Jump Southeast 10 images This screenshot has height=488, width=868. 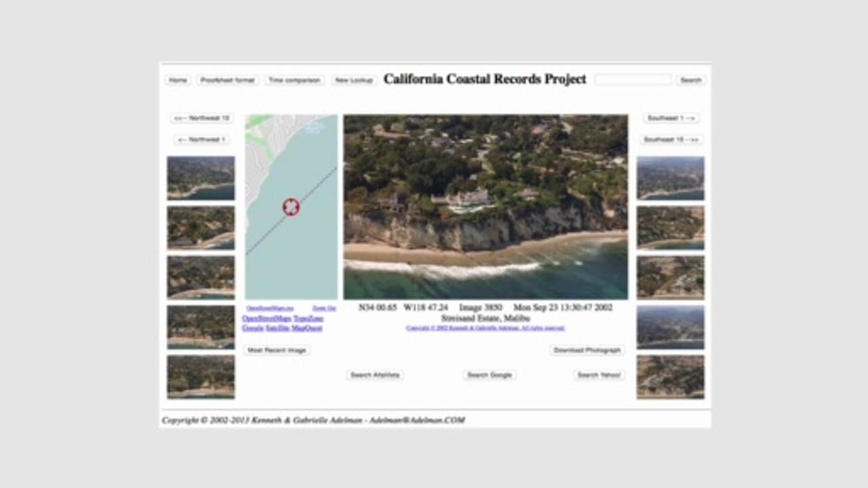(671, 140)
